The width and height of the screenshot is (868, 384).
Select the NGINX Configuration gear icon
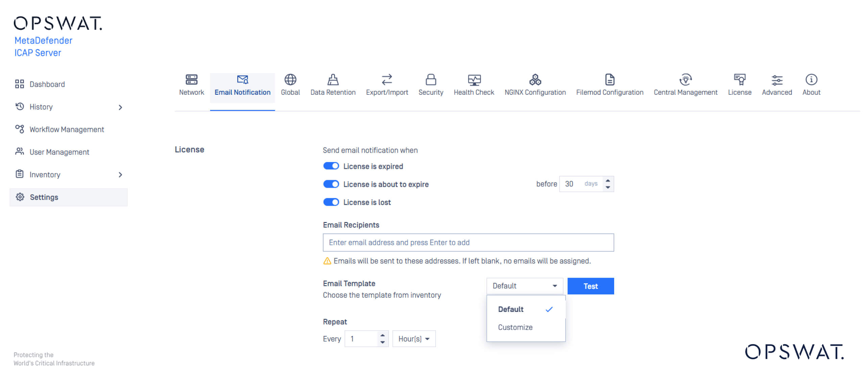pos(535,80)
